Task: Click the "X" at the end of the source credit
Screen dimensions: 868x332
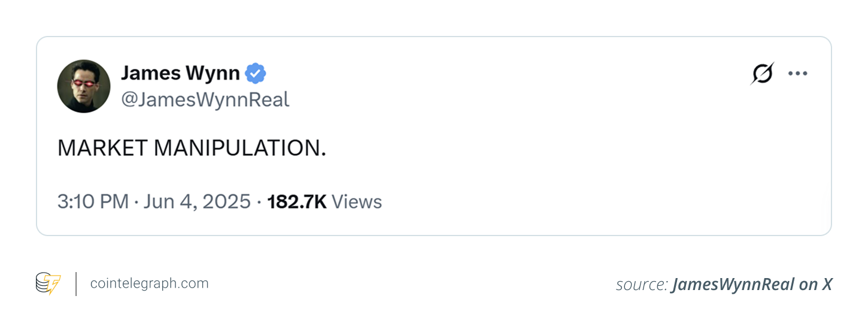Action: [x=827, y=285]
